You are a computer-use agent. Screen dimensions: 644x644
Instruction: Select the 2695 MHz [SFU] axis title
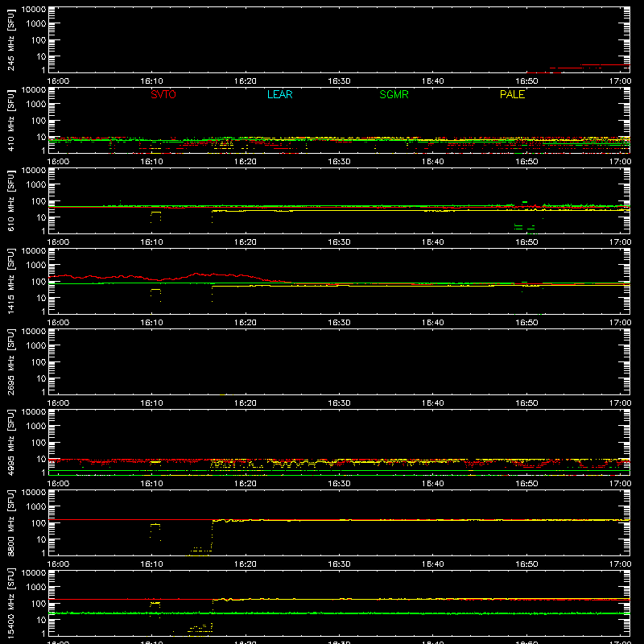point(10,361)
